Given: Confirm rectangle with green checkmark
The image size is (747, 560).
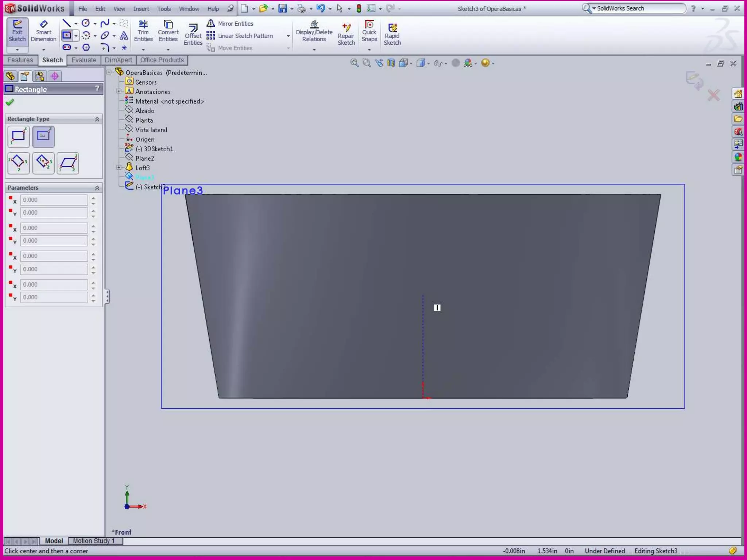Looking at the screenshot, I should (10, 102).
